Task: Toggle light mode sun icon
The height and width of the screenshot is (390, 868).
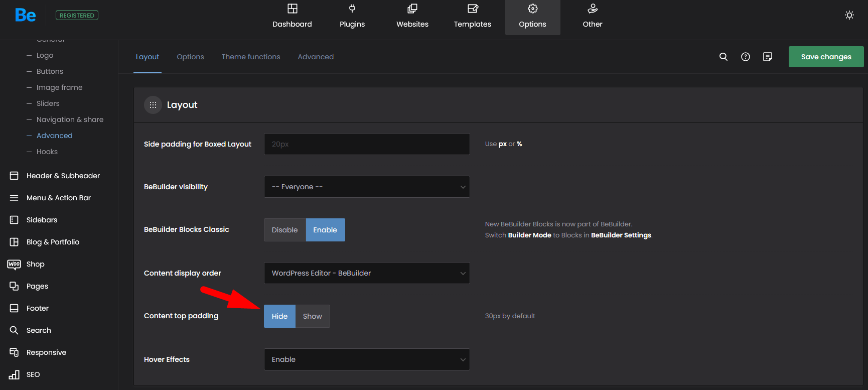Action: pos(849,15)
